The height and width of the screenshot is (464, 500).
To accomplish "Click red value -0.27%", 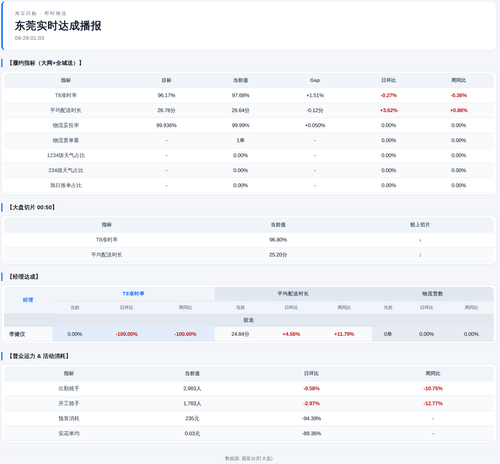I will click(389, 95).
